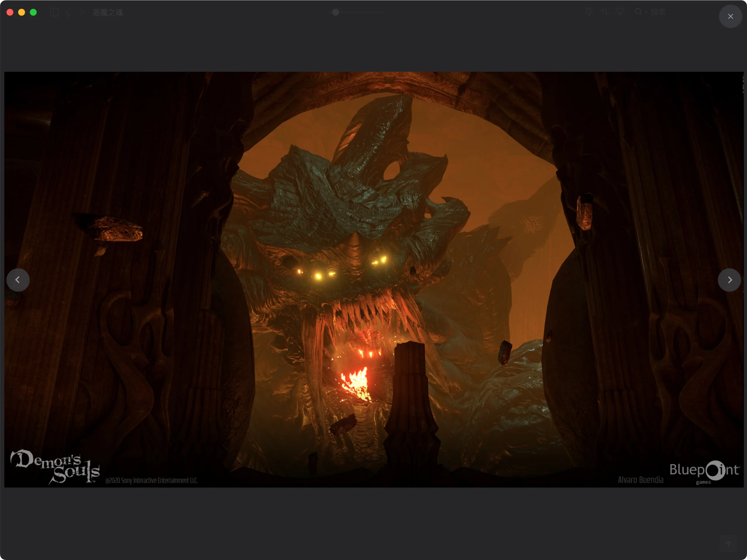This screenshot has width=747, height=560.
Task: Expand the search options dropdown arrow
Action: tap(646, 12)
